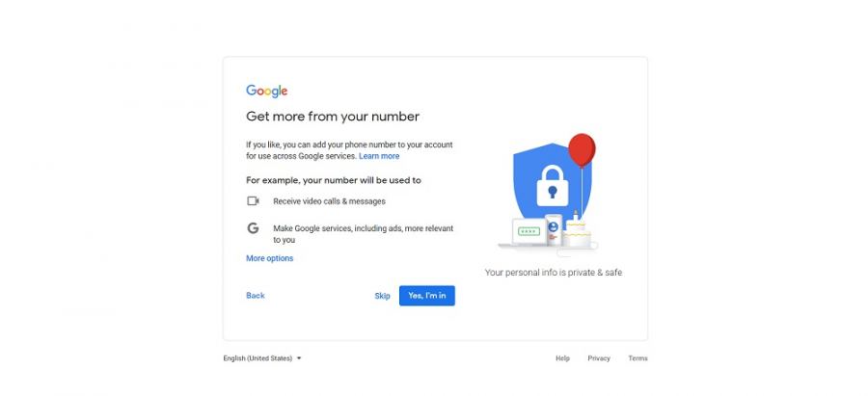This screenshot has height=396, width=868.
Task: Click the video camera icon
Action: coord(253,201)
